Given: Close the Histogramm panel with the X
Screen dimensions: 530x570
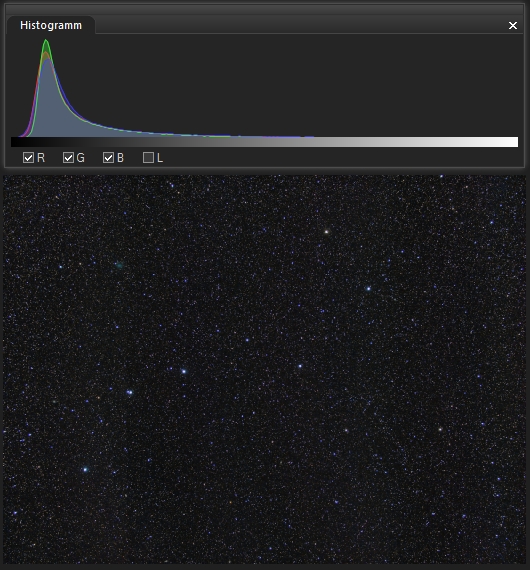Looking at the screenshot, I should point(513,25).
